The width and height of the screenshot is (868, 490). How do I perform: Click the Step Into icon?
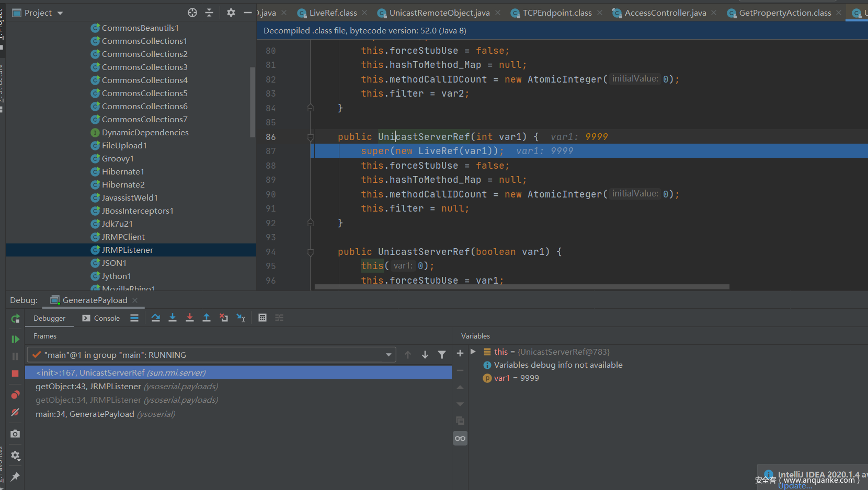tap(173, 318)
